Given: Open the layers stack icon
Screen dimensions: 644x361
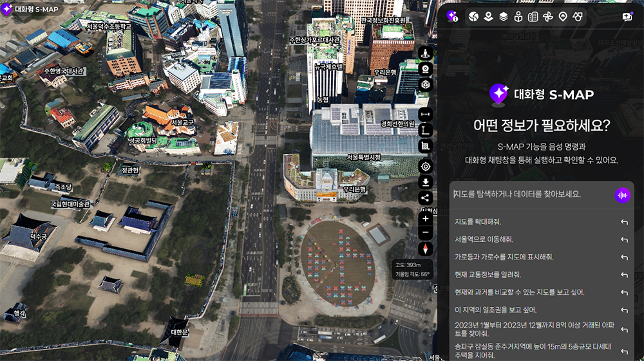Looking at the screenshot, I should click(x=504, y=17).
